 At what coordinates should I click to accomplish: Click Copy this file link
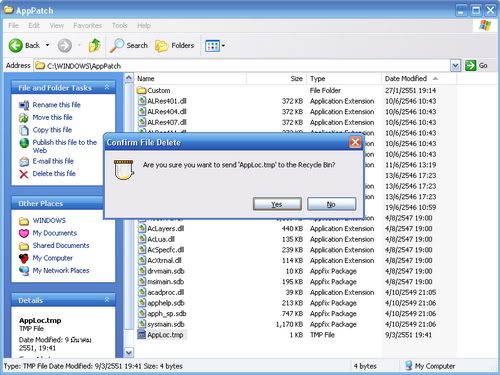tap(52, 130)
